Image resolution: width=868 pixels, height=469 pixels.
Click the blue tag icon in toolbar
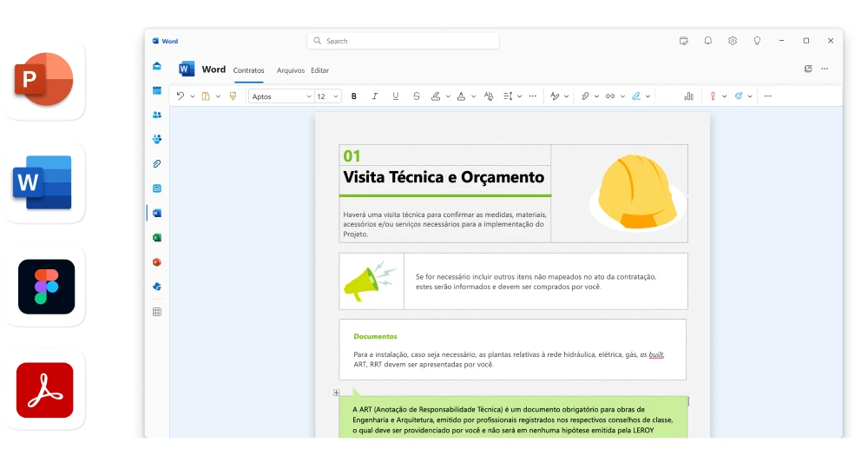coord(739,96)
